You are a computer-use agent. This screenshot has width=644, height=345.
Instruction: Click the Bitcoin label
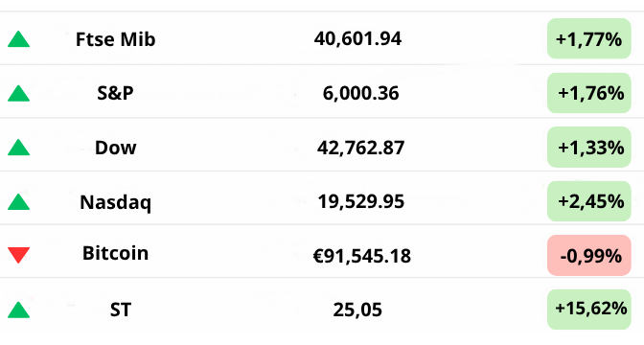click(x=115, y=253)
